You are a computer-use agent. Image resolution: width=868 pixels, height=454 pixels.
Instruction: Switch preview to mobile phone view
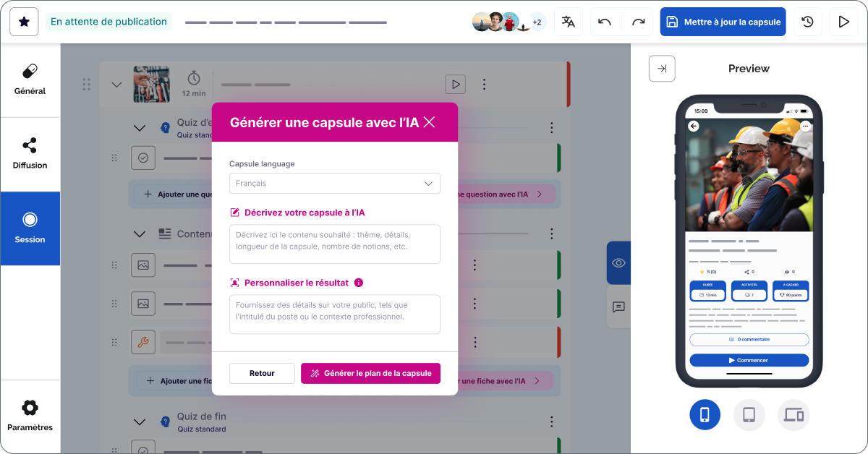click(x=705, y=415)
